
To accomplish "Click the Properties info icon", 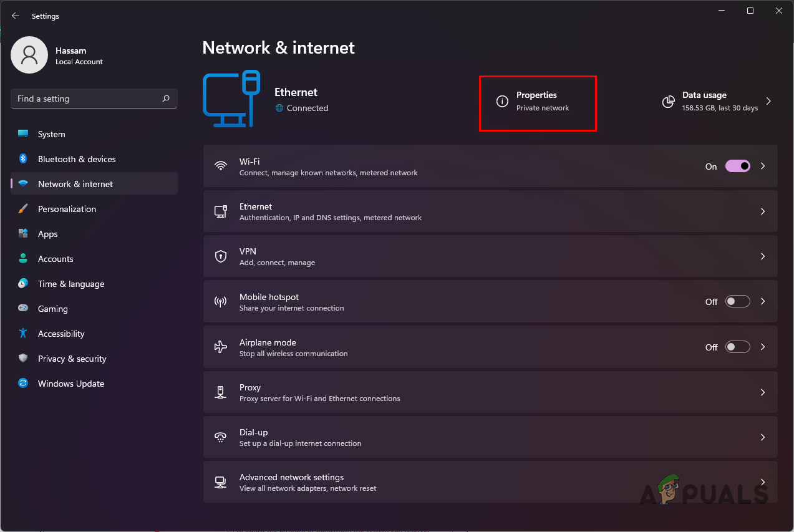I will tap(502, 101).
